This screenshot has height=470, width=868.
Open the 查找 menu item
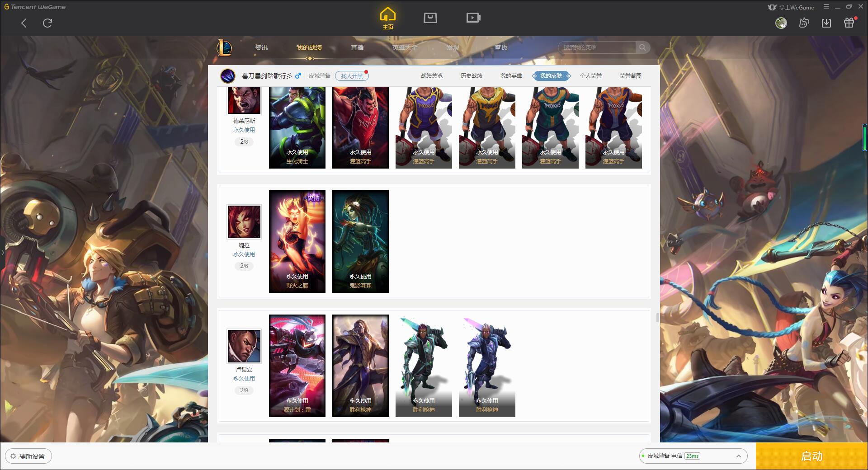[x=500, y=47]
